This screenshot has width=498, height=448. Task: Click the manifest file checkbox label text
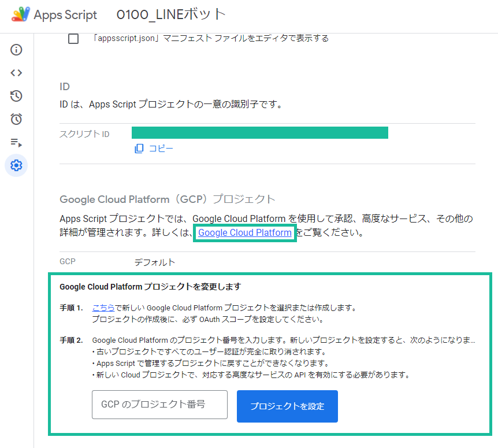pyautogui.click(x=210, y=39)
